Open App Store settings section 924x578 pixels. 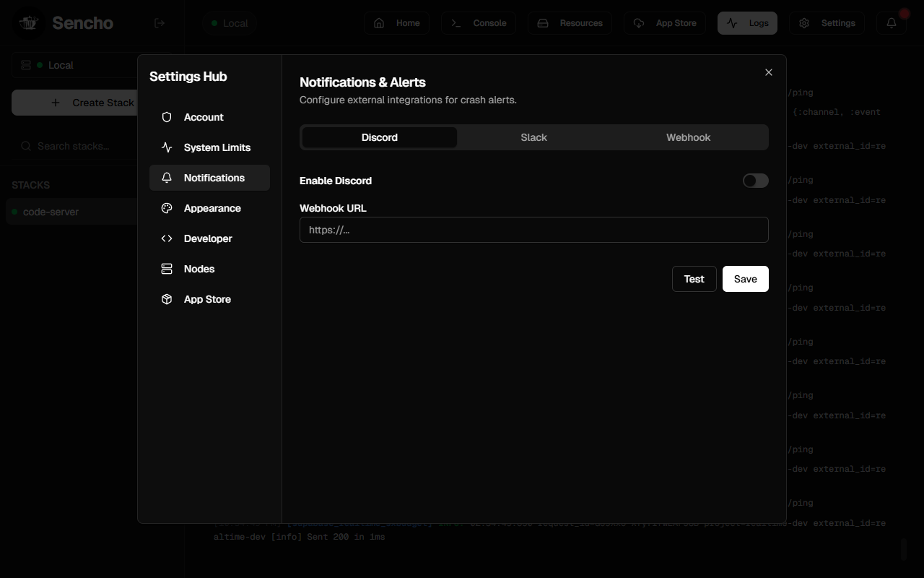click(209, 299)
